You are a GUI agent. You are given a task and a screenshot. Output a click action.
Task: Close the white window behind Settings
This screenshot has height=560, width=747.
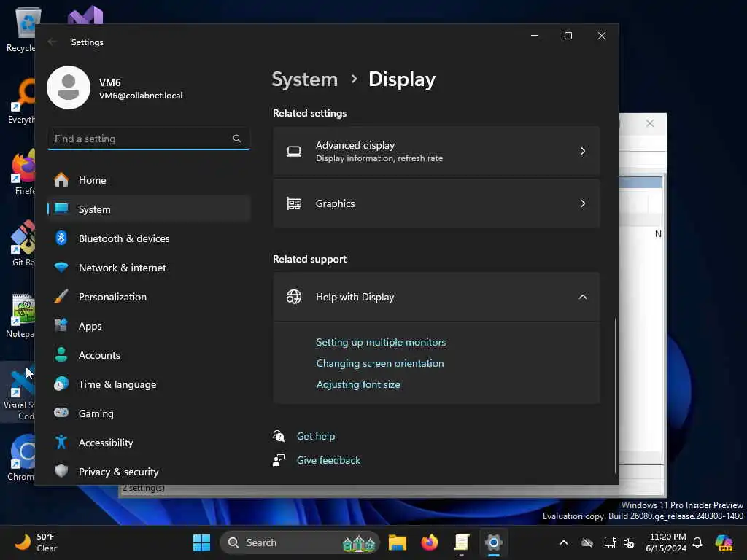650,123
